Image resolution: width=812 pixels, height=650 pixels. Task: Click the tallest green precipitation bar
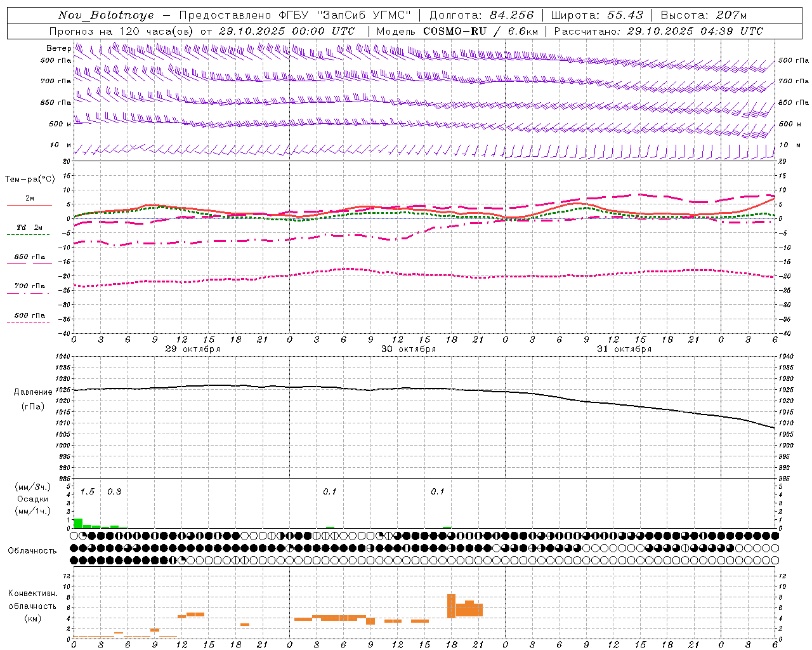click(x=78, y=523)
